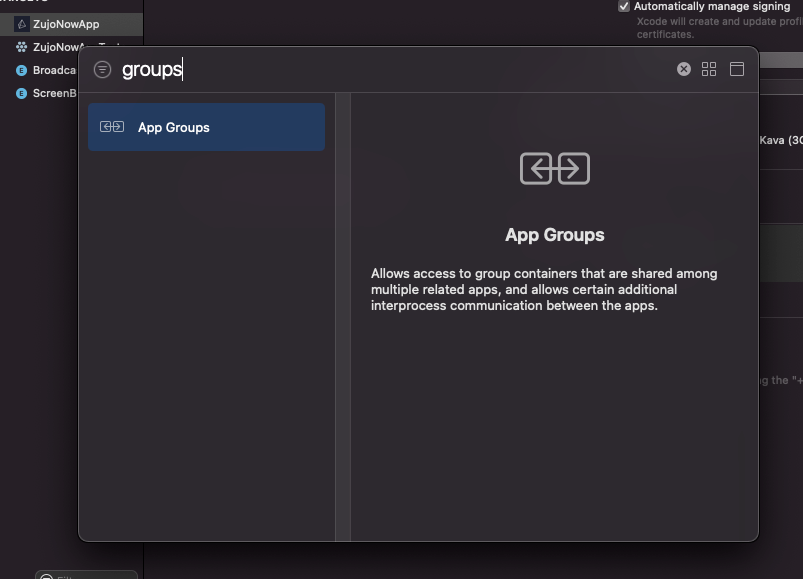Screen dimensions: 803x579
Task: Uncheck Automatically manage signing
Action: coord(624,6)
